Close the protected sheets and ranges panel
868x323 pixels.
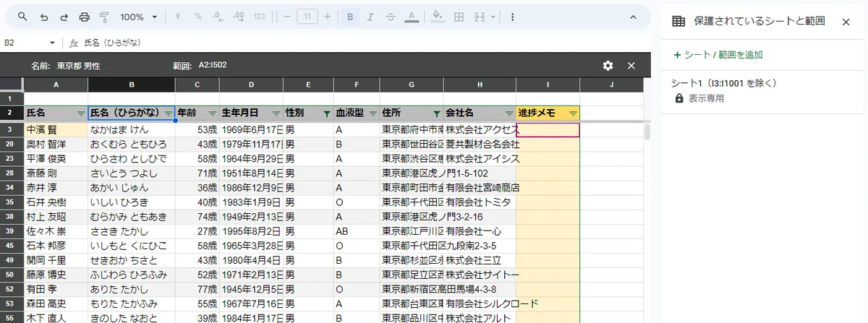coord(846,22)
